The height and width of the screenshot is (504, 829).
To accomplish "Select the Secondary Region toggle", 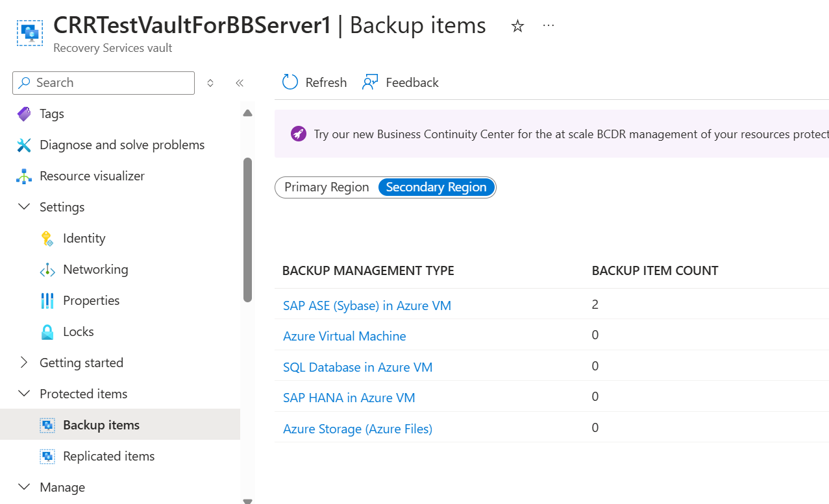I will click(x=436, y=187).
